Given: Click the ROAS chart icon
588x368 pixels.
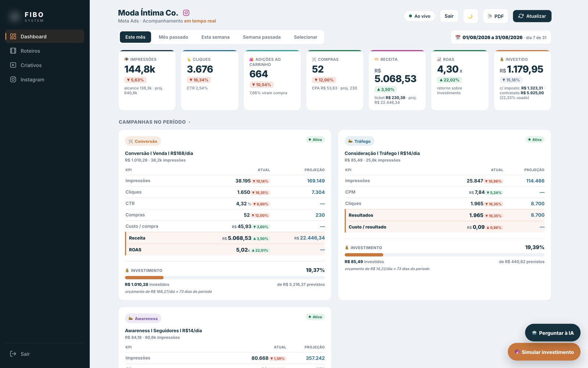Looking at the screenshot, I should tap(439, 59).
